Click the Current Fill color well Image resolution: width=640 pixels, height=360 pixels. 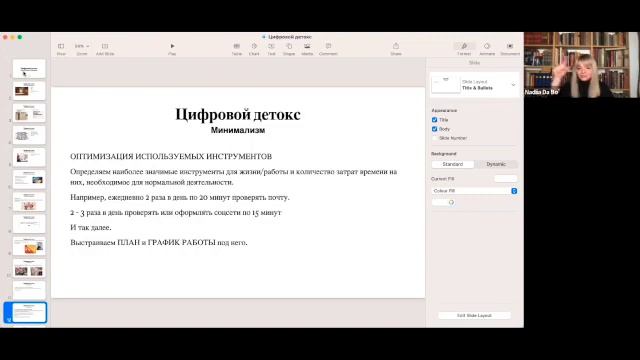[505, 179]
